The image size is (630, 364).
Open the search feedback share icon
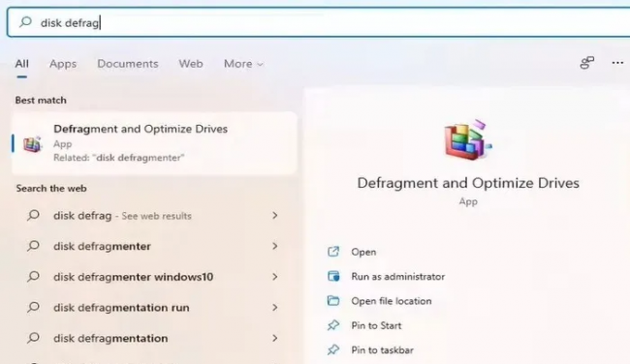click(x=587, y=63)
